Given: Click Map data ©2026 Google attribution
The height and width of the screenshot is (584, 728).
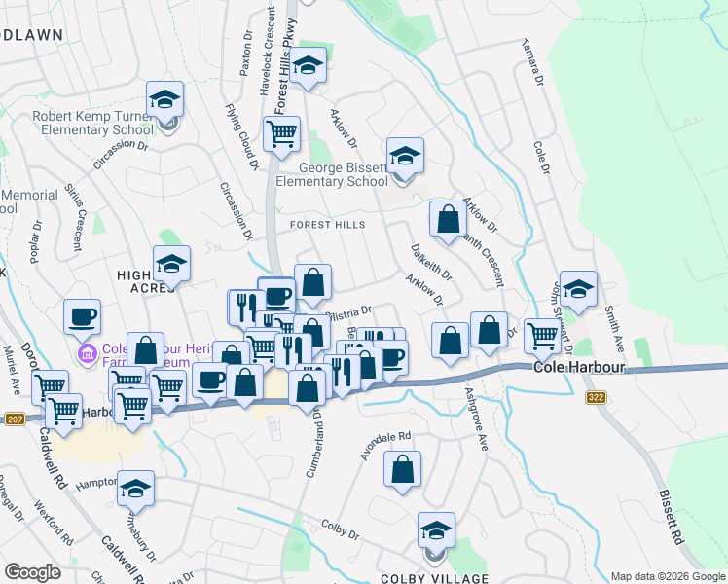Looking at the screenshot, I should 668,576.
